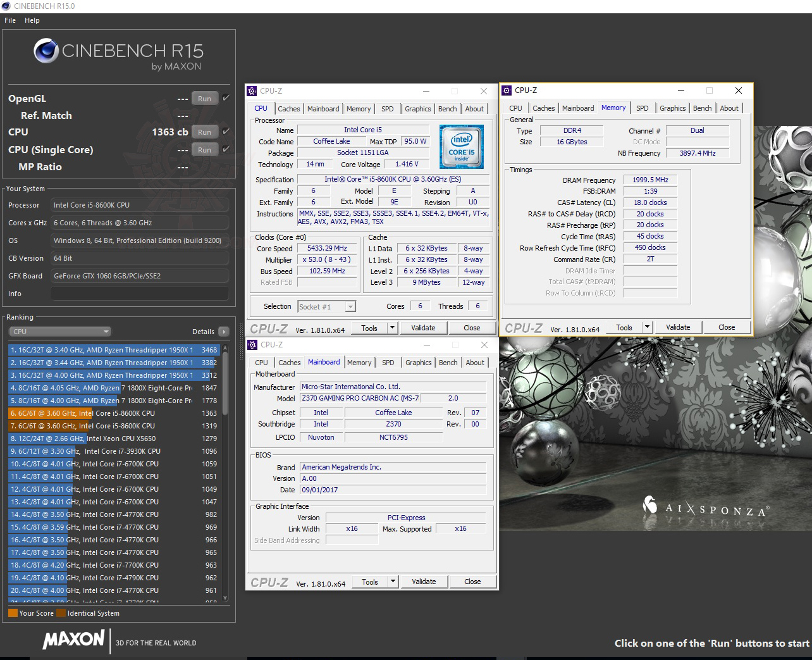
Task: Switch to the SPD tab in CPU-Z
Action: [x=388, y=108]
